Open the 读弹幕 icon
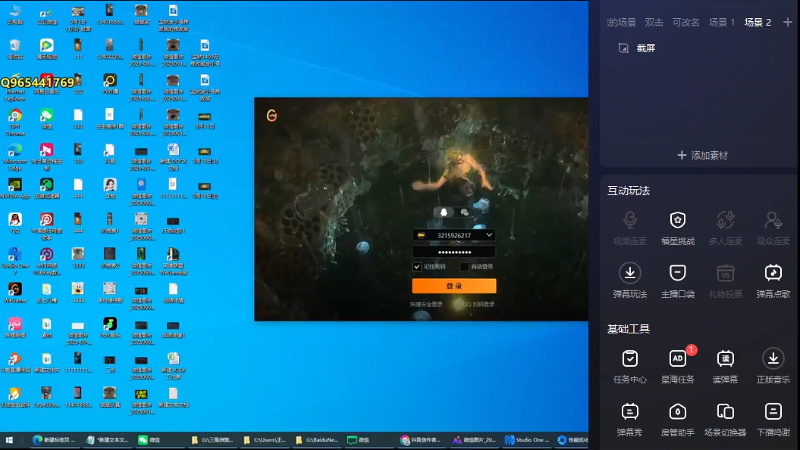800x450 pixels. coord(726,359)
